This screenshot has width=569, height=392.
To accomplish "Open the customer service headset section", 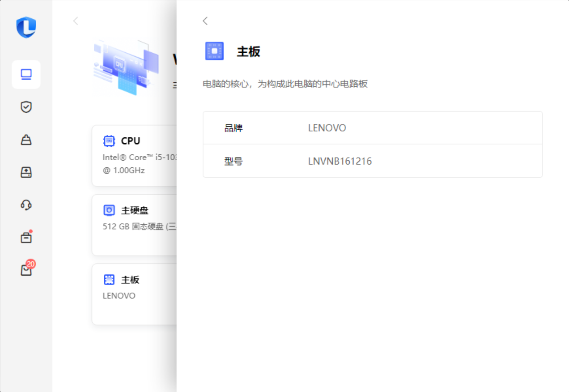I will [26, 205].
